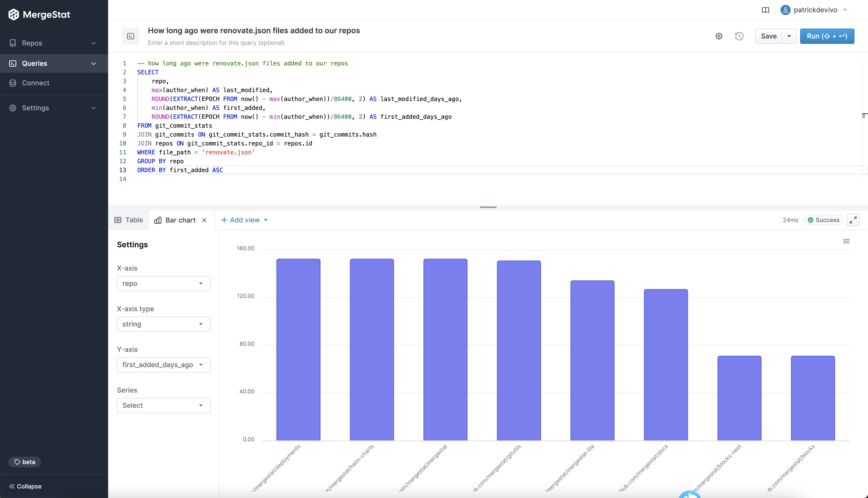Viewport: 868px width, 498px height.
Task: Open the query settings gear icon
Action: pyautogui.click(x=719, y=36)
